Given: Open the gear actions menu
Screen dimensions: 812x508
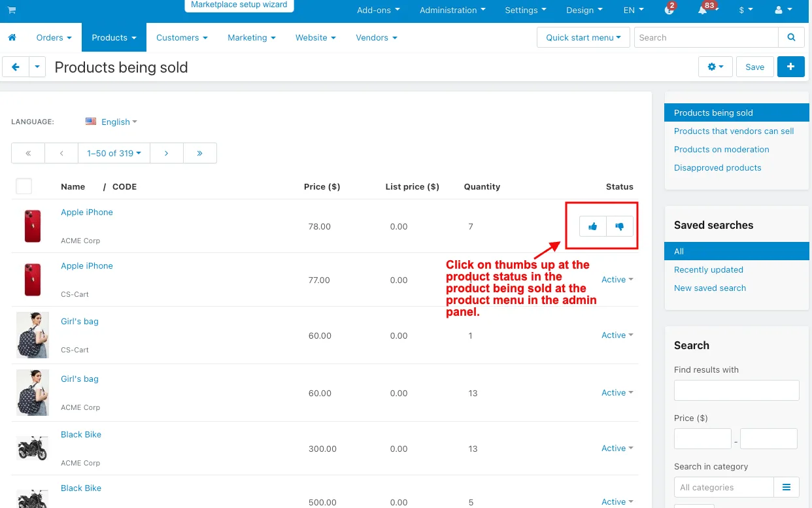Looking at the screenshot, I should click(716, 67).
